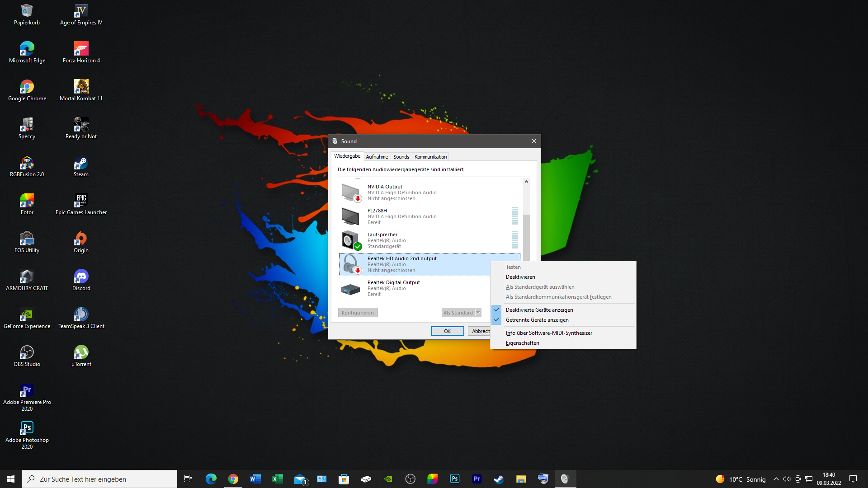Click the NVIDIA Output device icon
Viewport: 868px width, 488px height.
[350, 192]
